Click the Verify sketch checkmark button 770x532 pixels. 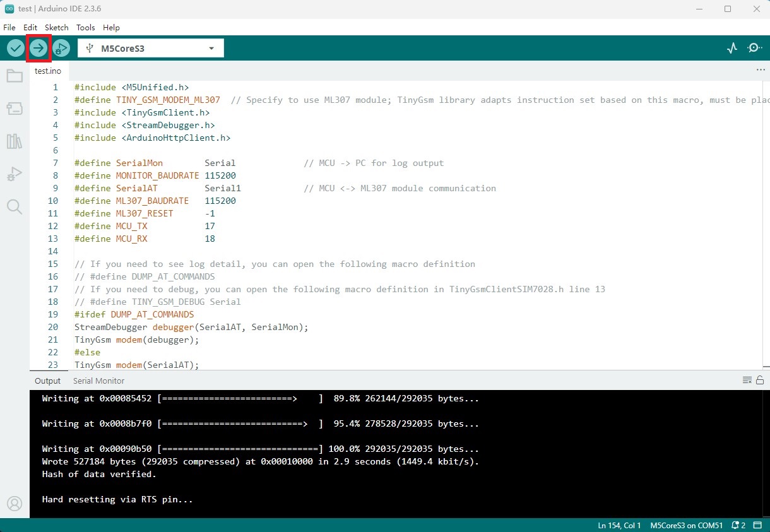[16, 48]
